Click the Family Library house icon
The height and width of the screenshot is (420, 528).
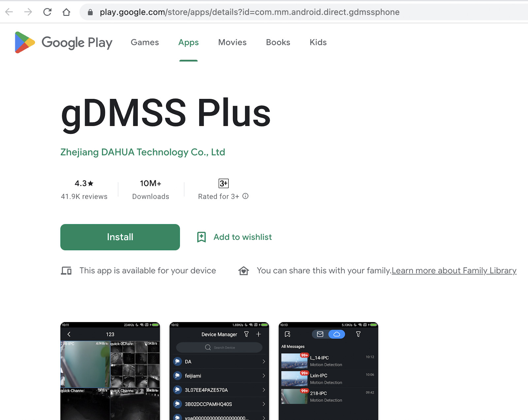[244, 271]
